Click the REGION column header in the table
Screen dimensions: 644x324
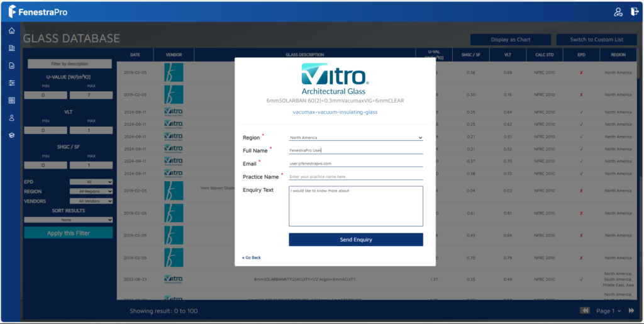[618, 55]
